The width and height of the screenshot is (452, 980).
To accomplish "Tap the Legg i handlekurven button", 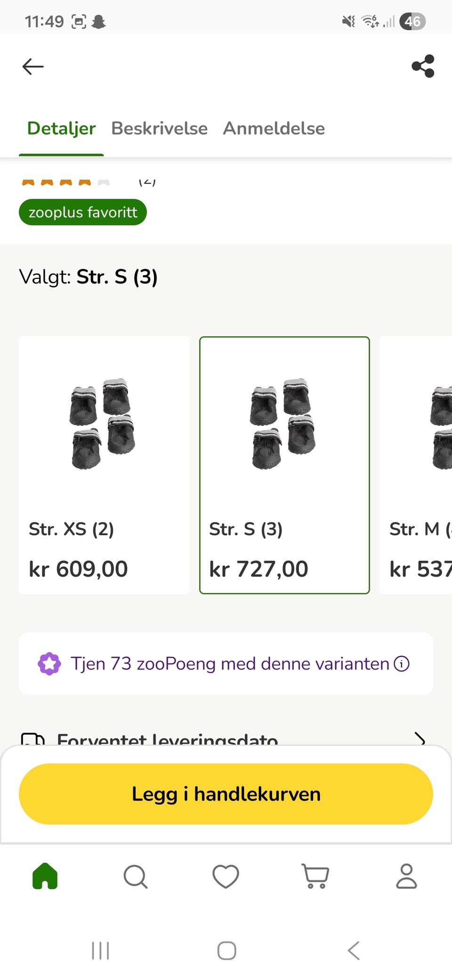I will click(x=226, y=794).
